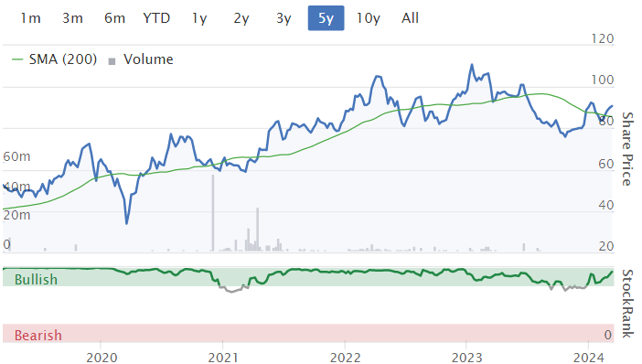The height and width of the screenshot is (364, 642).
Task: Click the 40 price axis value
Action: click(x=606, y=205)
